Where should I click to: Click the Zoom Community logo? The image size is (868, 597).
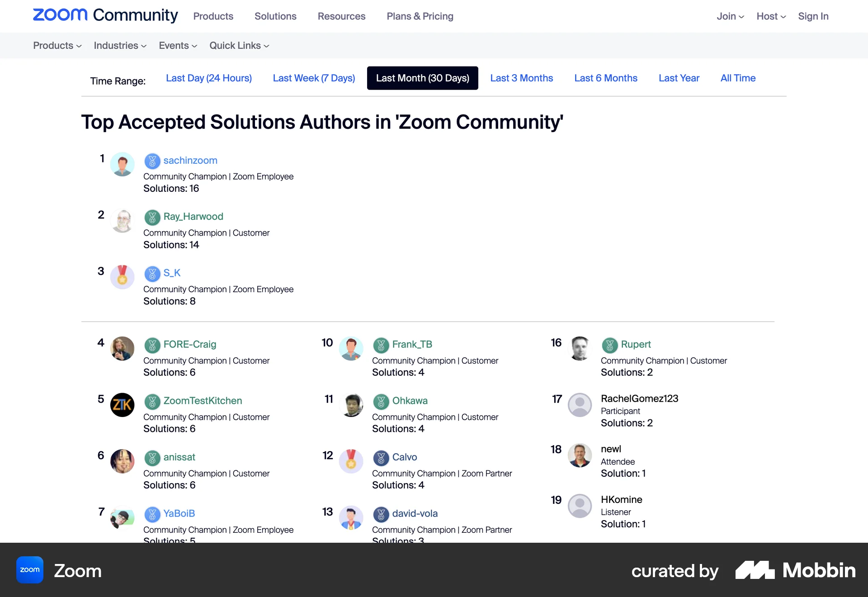click(x=105, y=15)
